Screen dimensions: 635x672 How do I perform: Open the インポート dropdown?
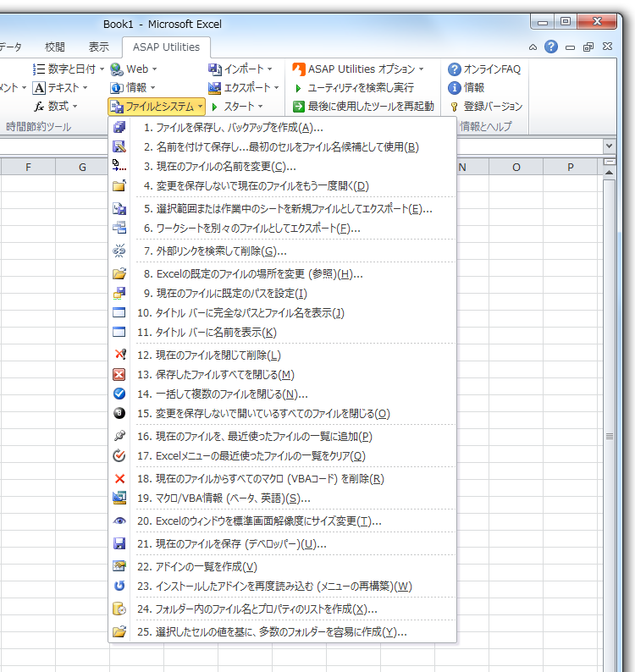tap(270, 69)
